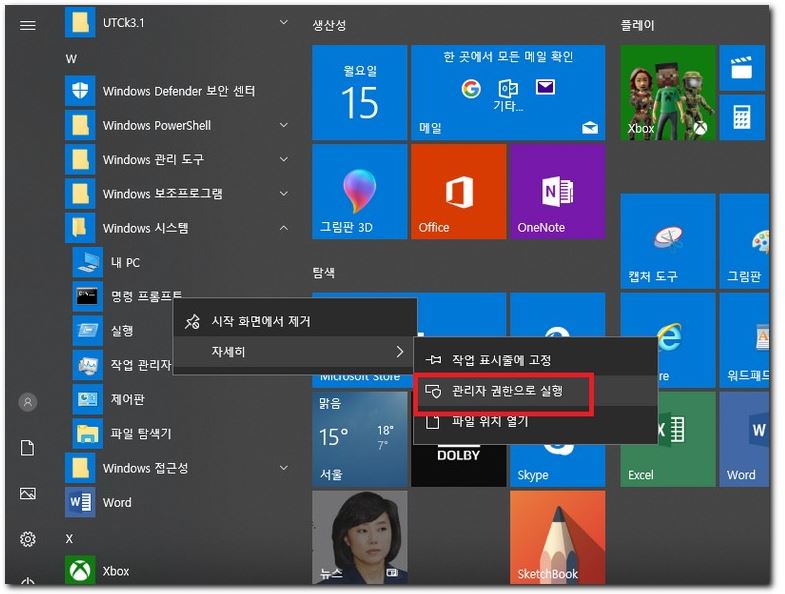The width and height of the screenshot is (785, 594).
Task: Open the Calculator tile
Action: (742, 117)
